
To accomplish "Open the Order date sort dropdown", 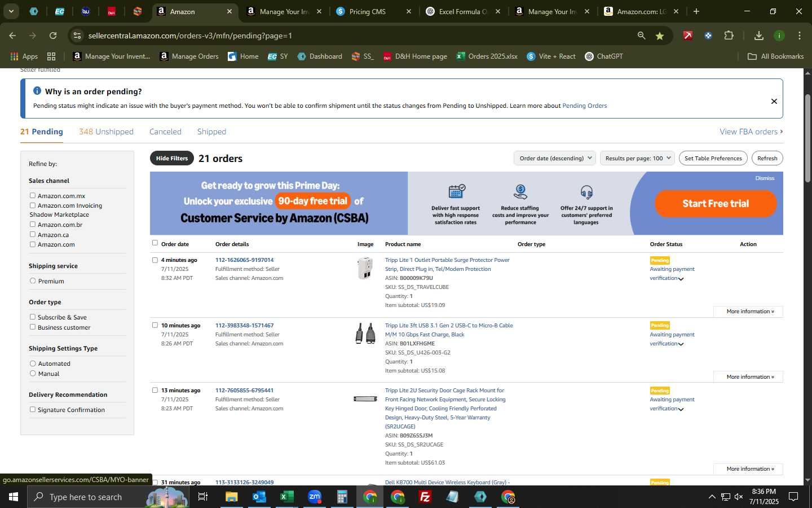I will tap(555, 158).
